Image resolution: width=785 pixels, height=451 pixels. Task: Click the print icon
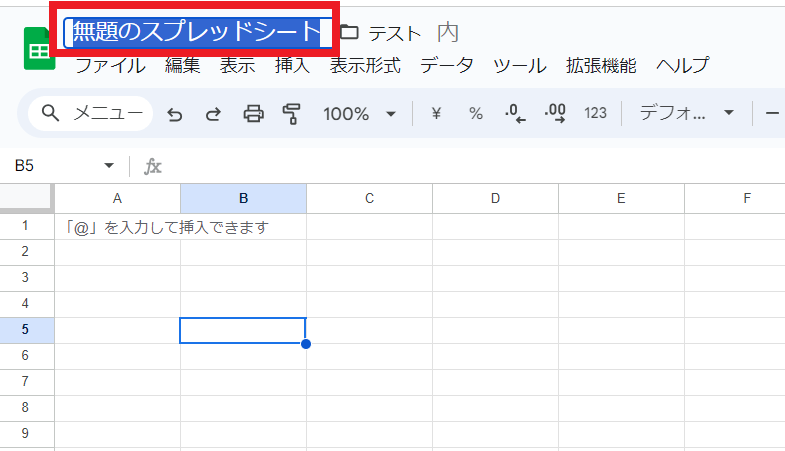[x=254, y=114]
